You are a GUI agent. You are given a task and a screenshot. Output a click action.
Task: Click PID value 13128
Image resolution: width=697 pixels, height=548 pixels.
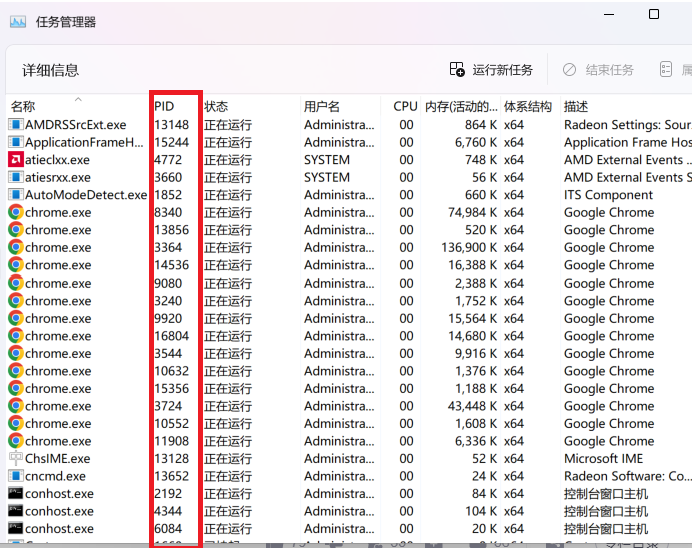coord(172,459)
